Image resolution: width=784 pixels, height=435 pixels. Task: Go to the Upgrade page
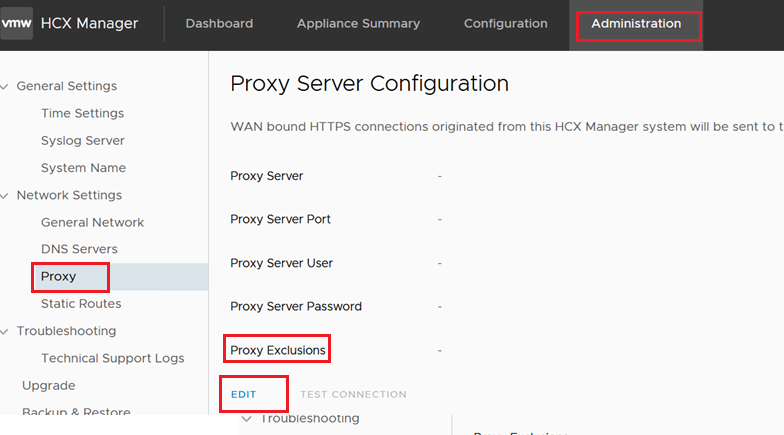(48, 386)
